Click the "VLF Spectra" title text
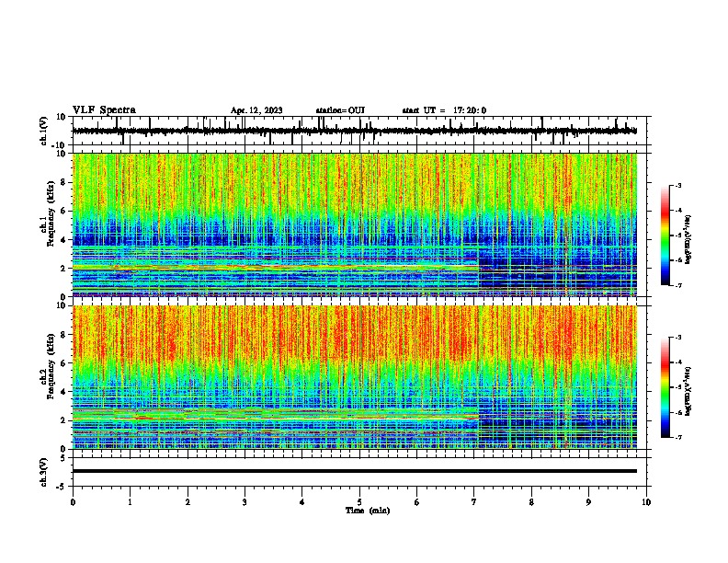 pyautogui.click(x=104, y=110)
